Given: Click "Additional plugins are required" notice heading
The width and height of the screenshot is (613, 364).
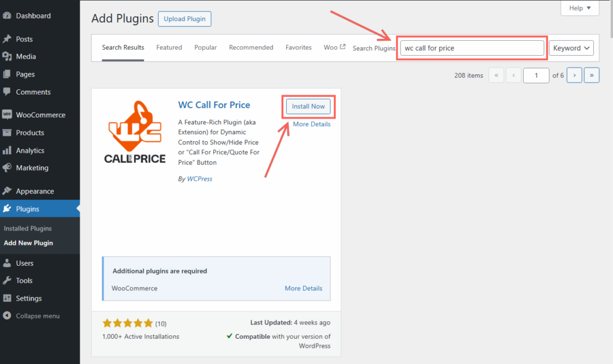Looking at the screenshot, I should tap(159, 271).
